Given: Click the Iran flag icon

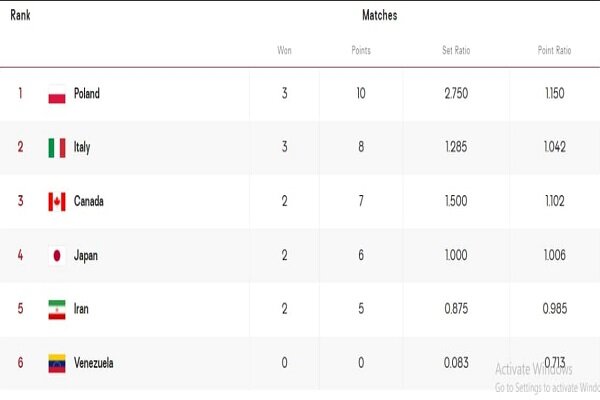Looking at the screenshot, I should click(57, 310).
